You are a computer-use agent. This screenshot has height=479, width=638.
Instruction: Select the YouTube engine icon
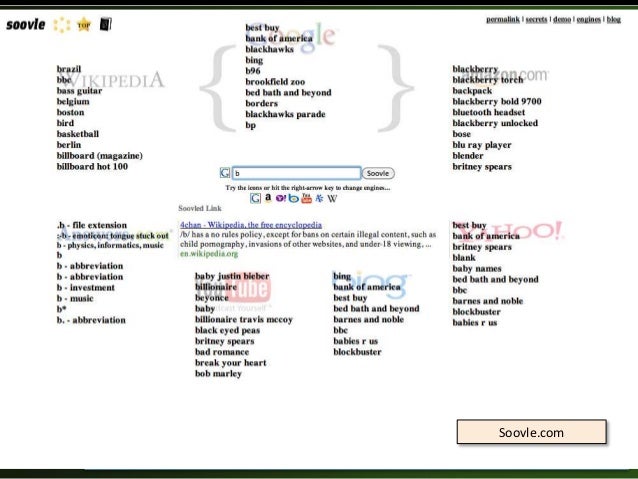(x=306, y=198)
